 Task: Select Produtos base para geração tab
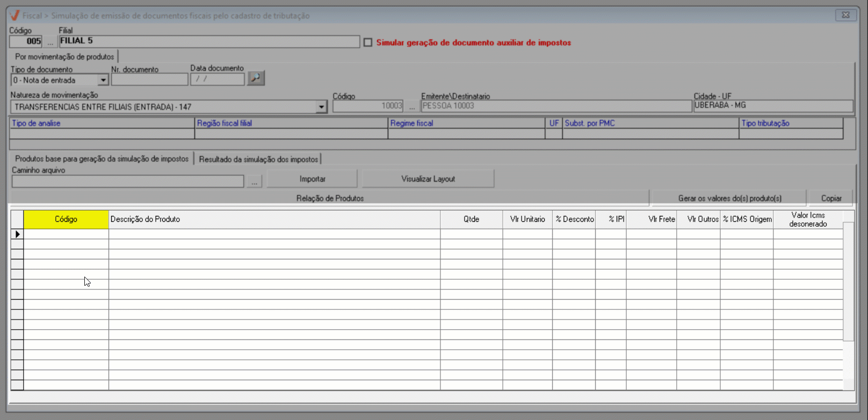tap(102, 159)
